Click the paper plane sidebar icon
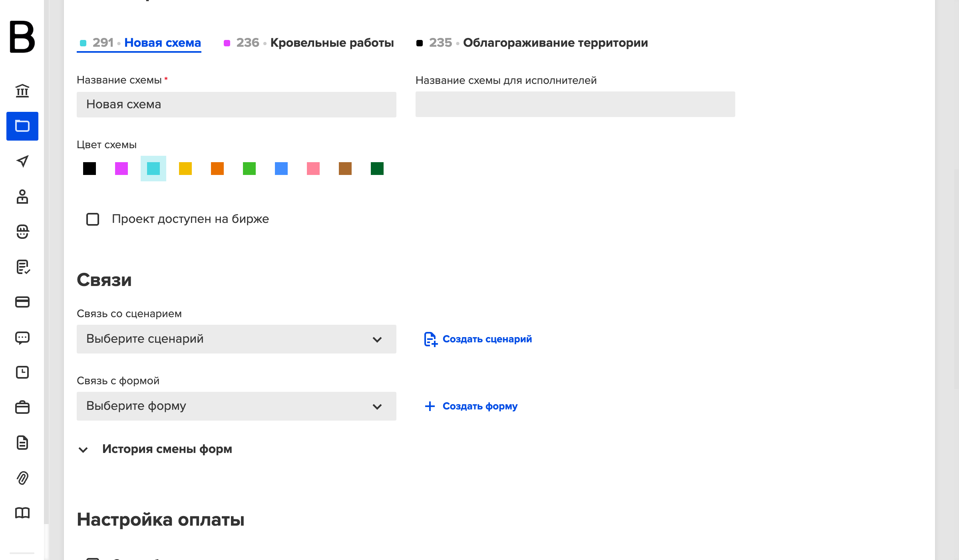This screenshot has width=959, height=560. click(x=22, y=161)
